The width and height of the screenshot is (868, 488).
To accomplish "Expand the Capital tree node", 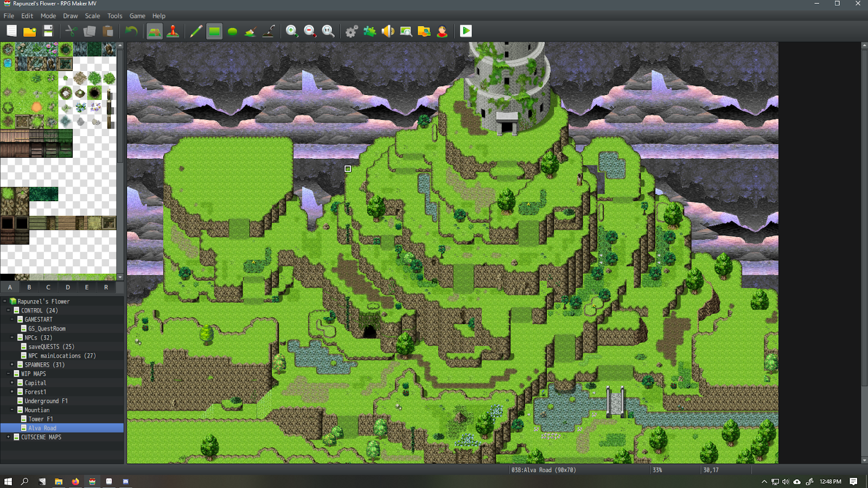I will click(12, 383).
